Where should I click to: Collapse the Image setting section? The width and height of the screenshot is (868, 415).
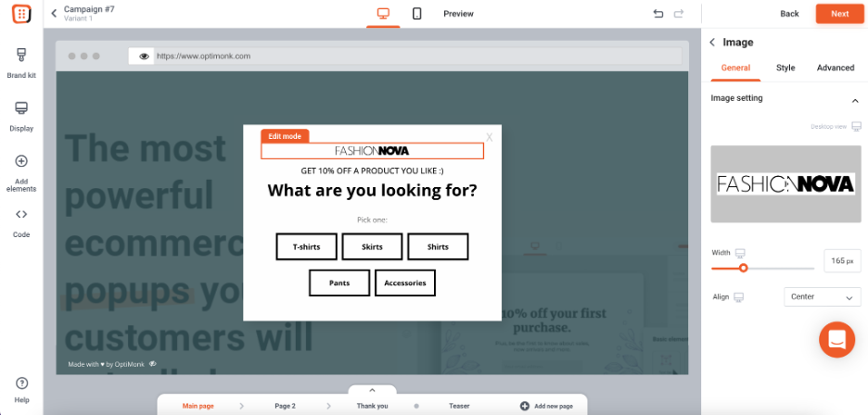coord(855,101)
